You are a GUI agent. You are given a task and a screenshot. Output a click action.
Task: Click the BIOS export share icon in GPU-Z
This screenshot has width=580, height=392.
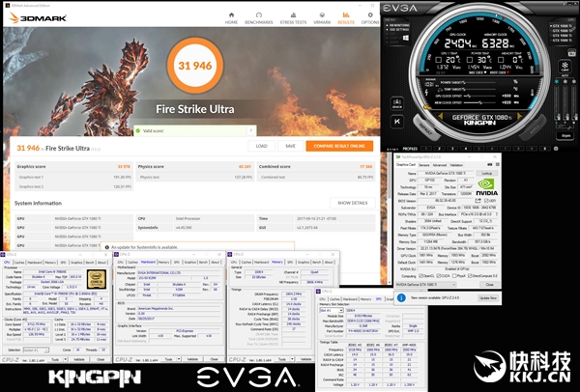[x=478, y=201]
